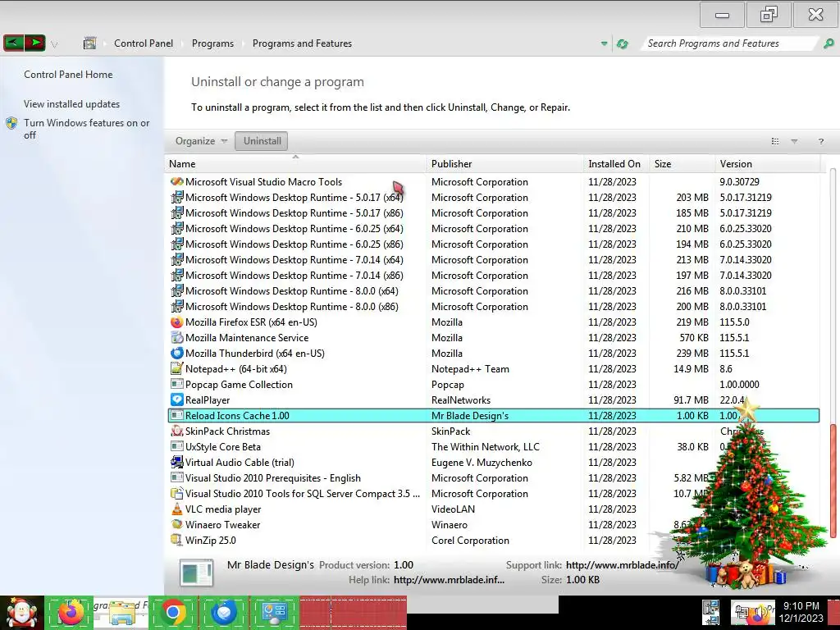Click the Popcap Game Collection icon
The image size is (840, 630).
pos(177,384)
